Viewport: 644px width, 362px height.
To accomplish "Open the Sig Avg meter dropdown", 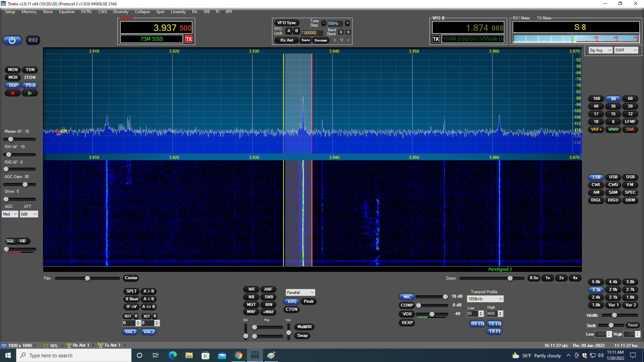I will (x=600, y=50).
